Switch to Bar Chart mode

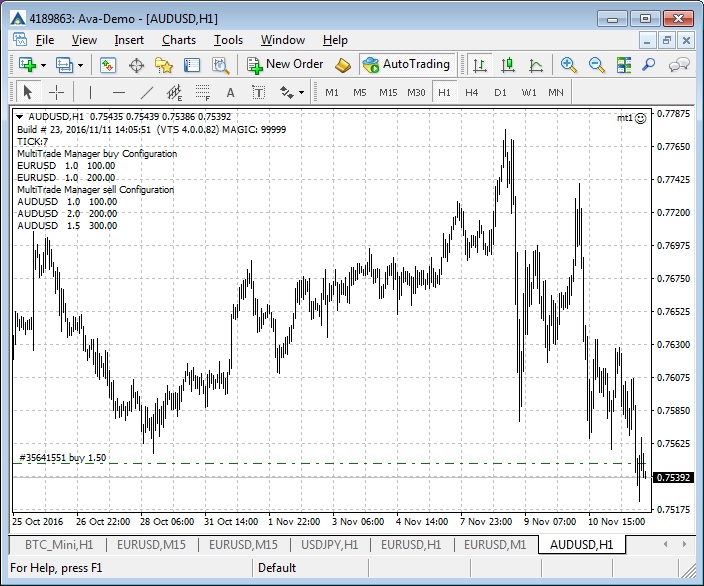pos(480,66)
